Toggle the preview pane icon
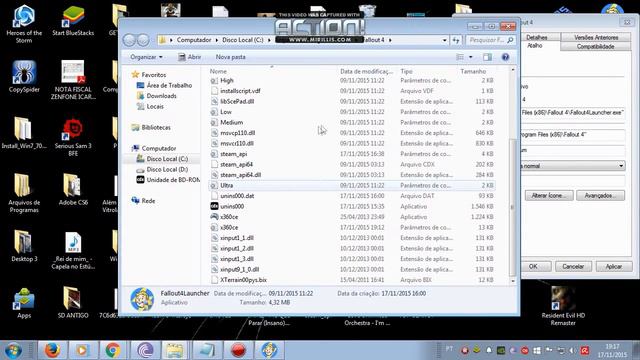The image size is (640, 360). click(487, 57)
